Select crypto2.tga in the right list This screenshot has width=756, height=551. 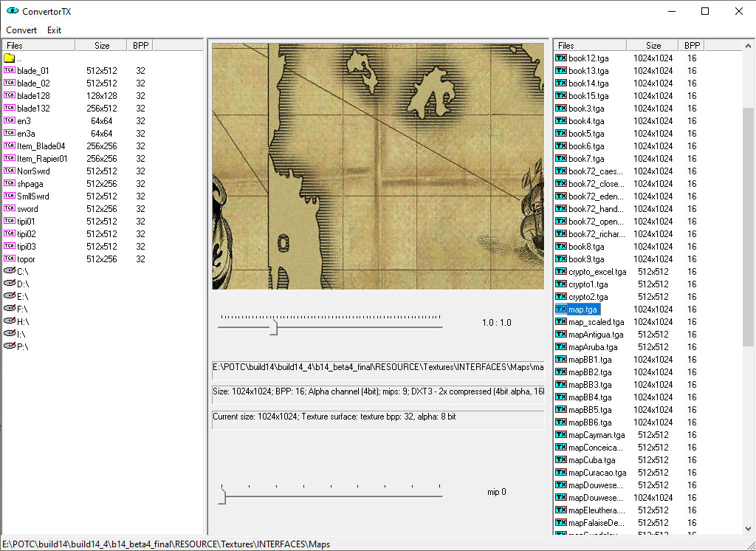[588, 296]
